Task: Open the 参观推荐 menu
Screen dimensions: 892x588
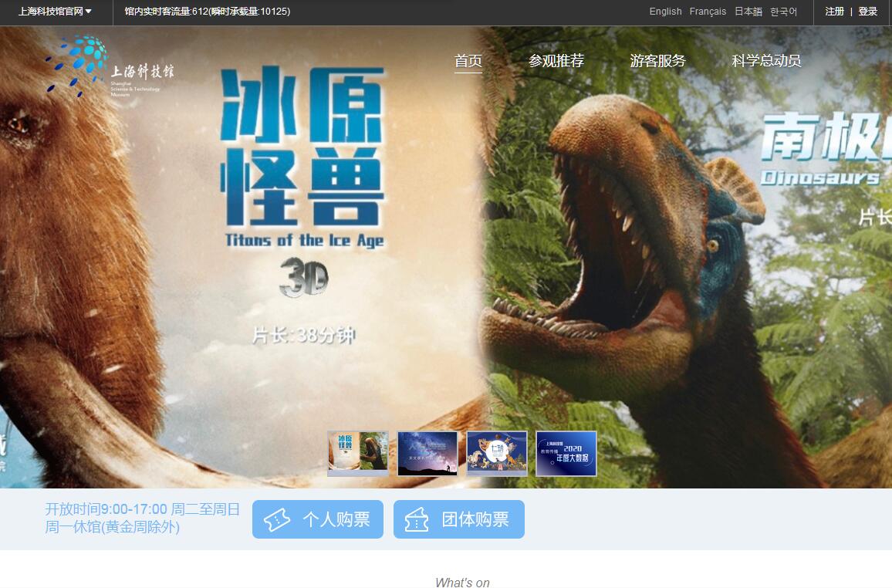Action: pos(556,61)
